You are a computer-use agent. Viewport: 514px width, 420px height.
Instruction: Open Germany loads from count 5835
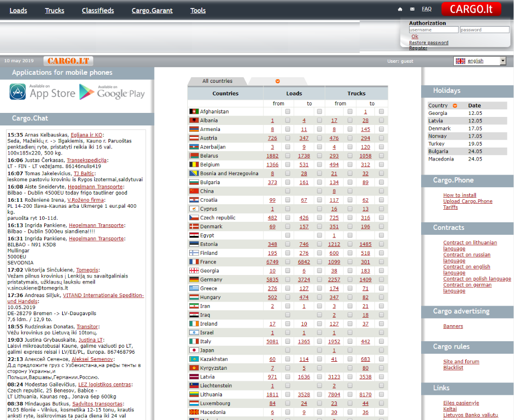click(x=273, y=280)
